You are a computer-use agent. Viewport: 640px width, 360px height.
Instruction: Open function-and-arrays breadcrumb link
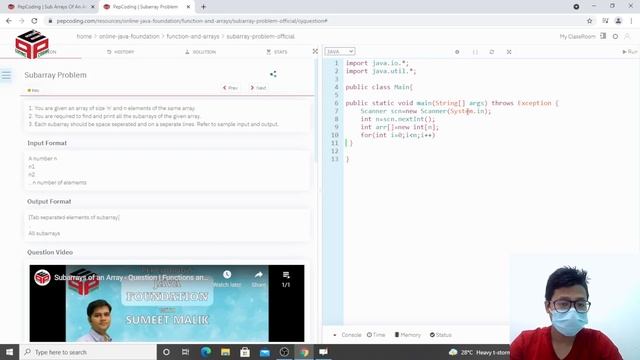pos(193,36)
